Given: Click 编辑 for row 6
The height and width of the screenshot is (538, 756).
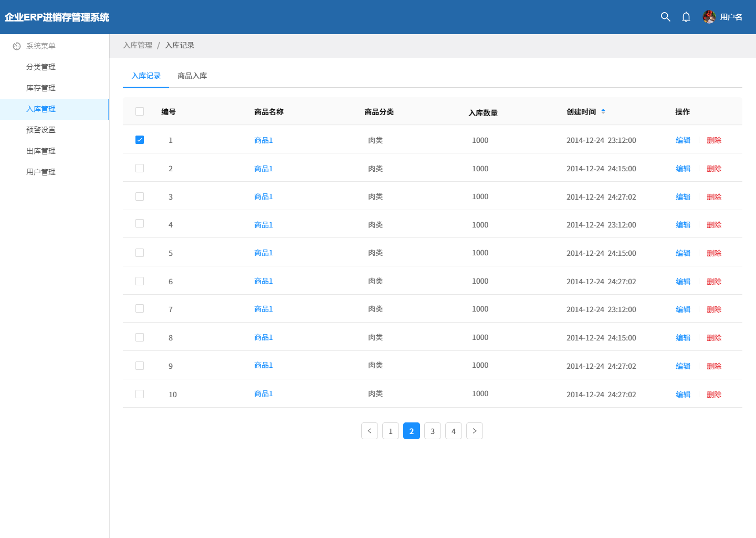Looking at the screenshot, I should (683, 282).
